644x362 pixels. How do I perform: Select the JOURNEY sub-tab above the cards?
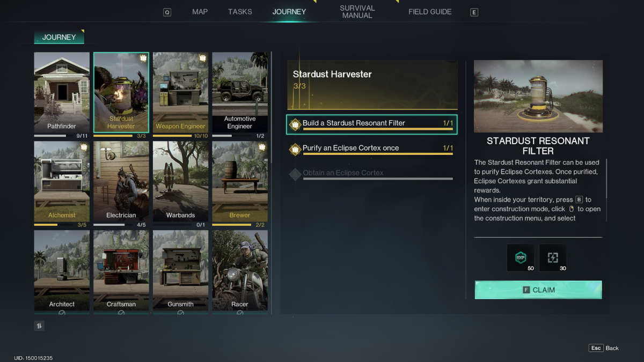pyautogui.click(x=59, y=37)
